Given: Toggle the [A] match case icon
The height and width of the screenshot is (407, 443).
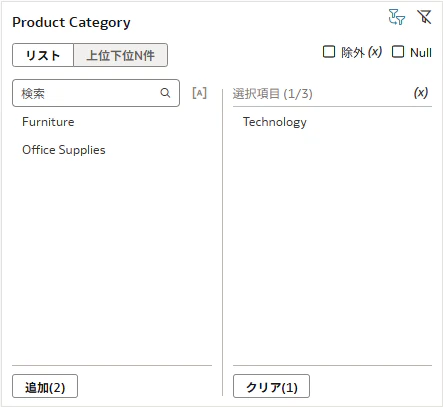Looking at the screenshot, I should (x=199, y=93).
